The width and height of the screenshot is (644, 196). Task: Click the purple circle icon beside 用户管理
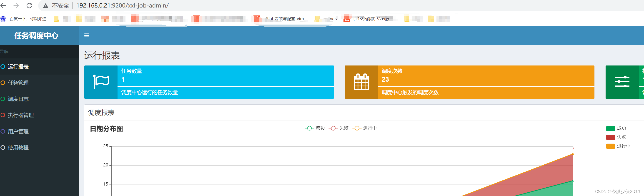click(x=3, y=131)
